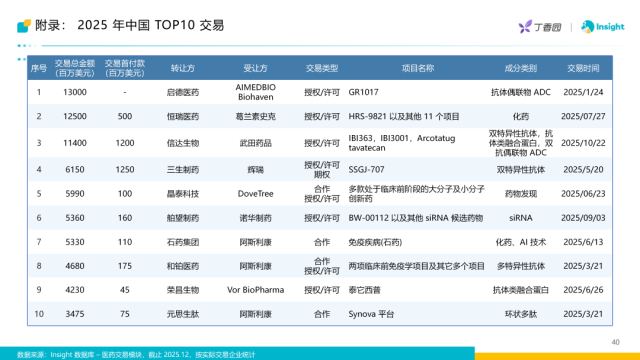Click the teal and yellow squares icon beside the title
The height and width of the screenshot is (360, 640).
coord(24,26)
